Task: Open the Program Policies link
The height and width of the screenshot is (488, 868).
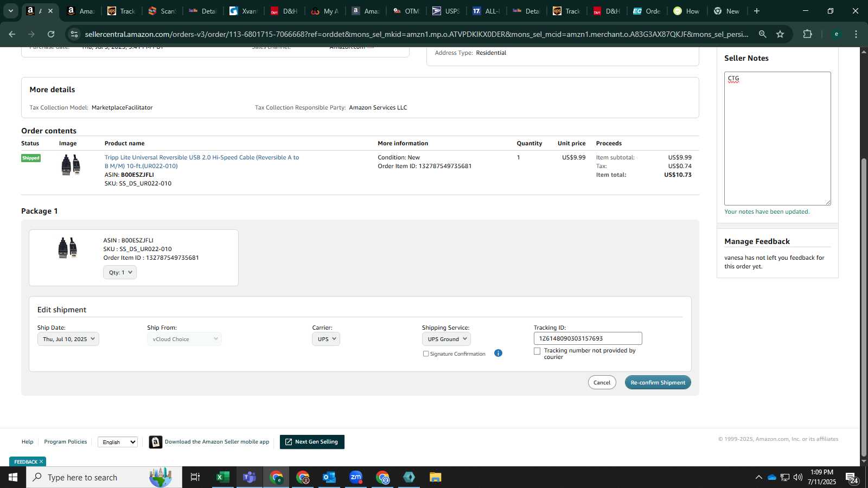Action: click(x=66, y=442)
